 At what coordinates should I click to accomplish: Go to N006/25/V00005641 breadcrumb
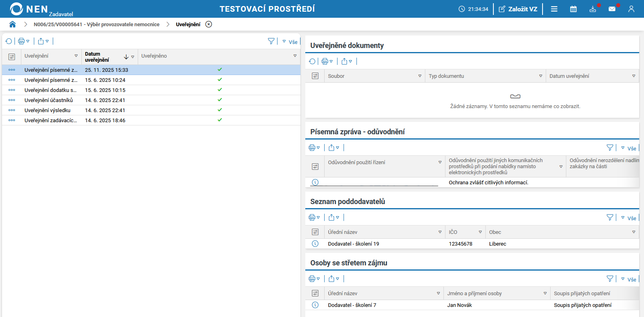[x=96, y=25]
